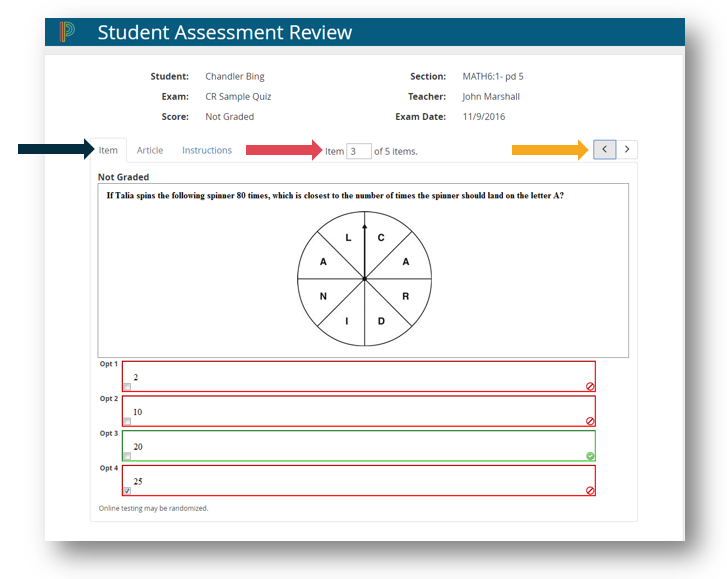Go to the previous item arrow
The image size is (727, 579).
click(605, 149)
